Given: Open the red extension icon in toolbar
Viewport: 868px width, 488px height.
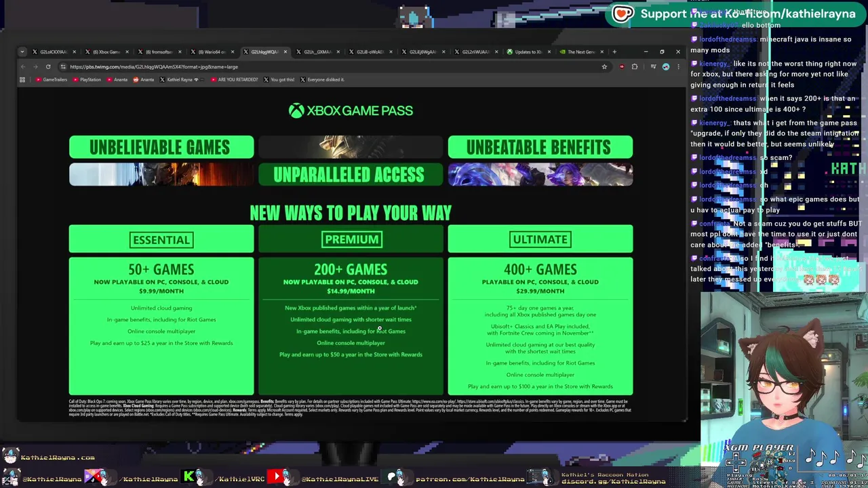Looking at the screenshot, I should click(621, 66).
